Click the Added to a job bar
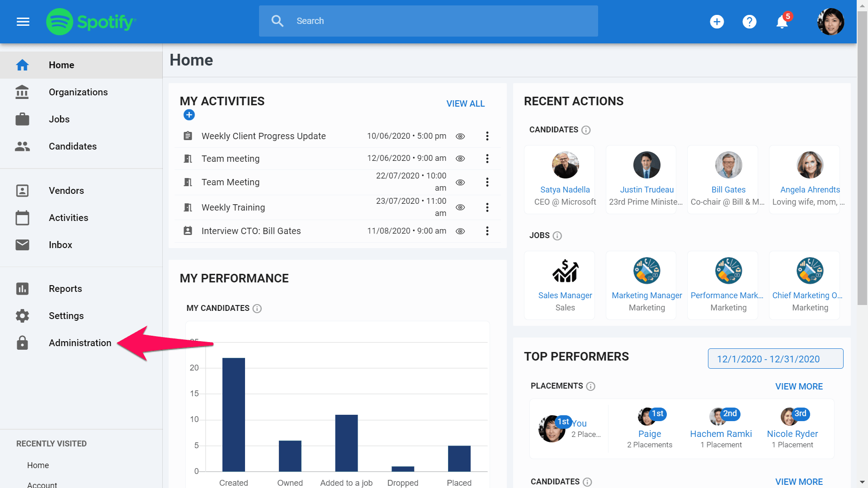Image resolution: width=868 pixels, height=488 pixels. (346, 443)
